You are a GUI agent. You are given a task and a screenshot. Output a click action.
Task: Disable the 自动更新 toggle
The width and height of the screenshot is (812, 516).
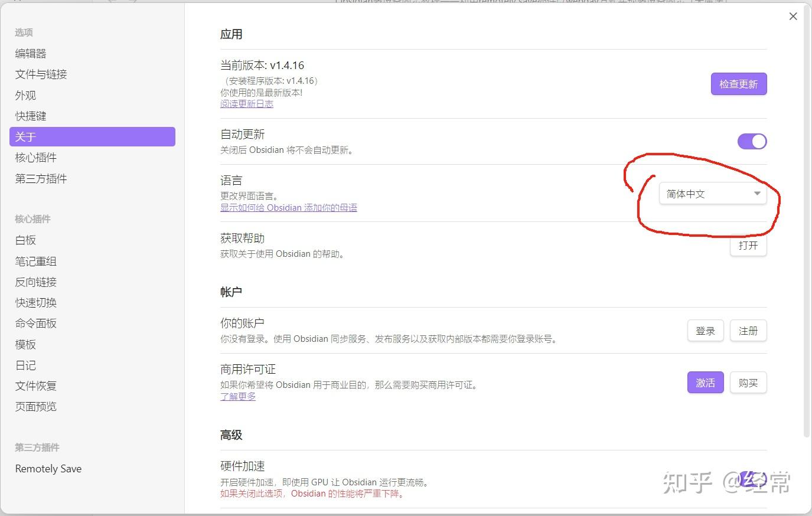click(x=752, y=141)
